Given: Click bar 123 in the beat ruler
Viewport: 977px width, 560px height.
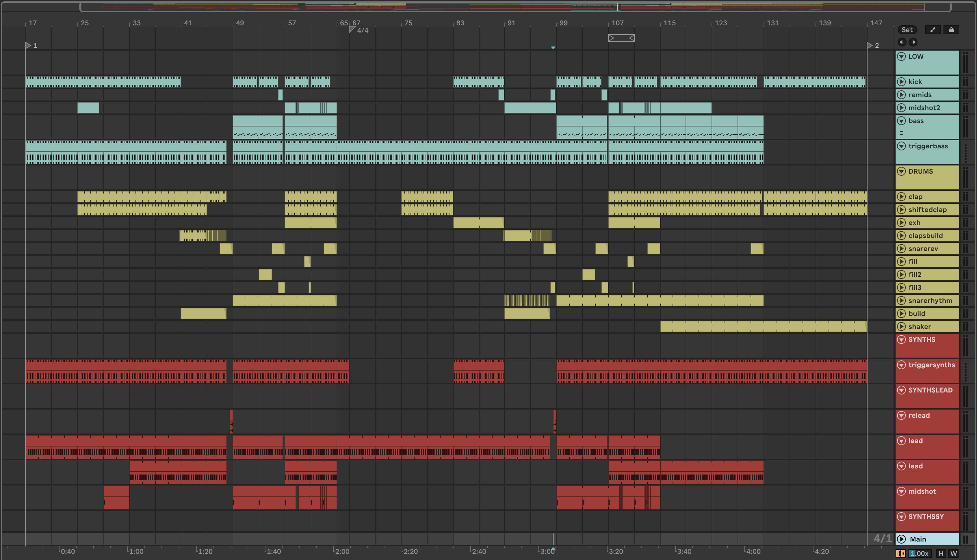Looking at the screenshot, I should click(721, 23).
